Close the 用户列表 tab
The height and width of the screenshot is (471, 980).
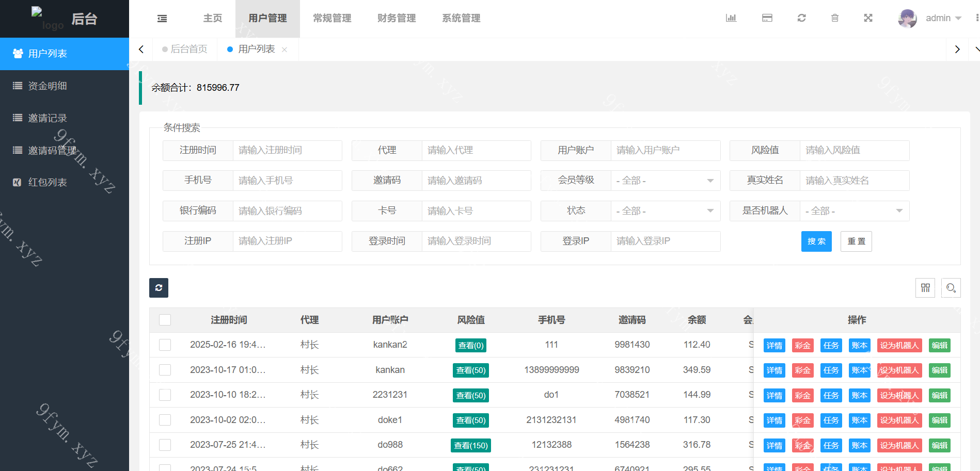coord(284,50)
